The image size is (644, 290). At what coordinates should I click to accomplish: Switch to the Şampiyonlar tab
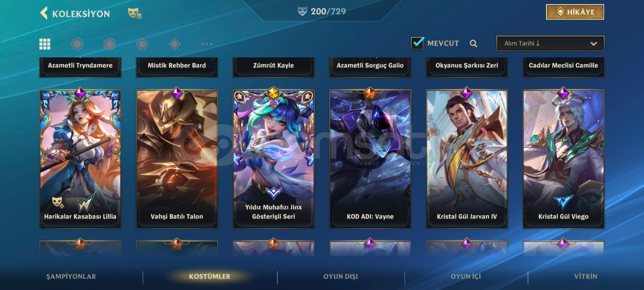click(x=71, y=276)
